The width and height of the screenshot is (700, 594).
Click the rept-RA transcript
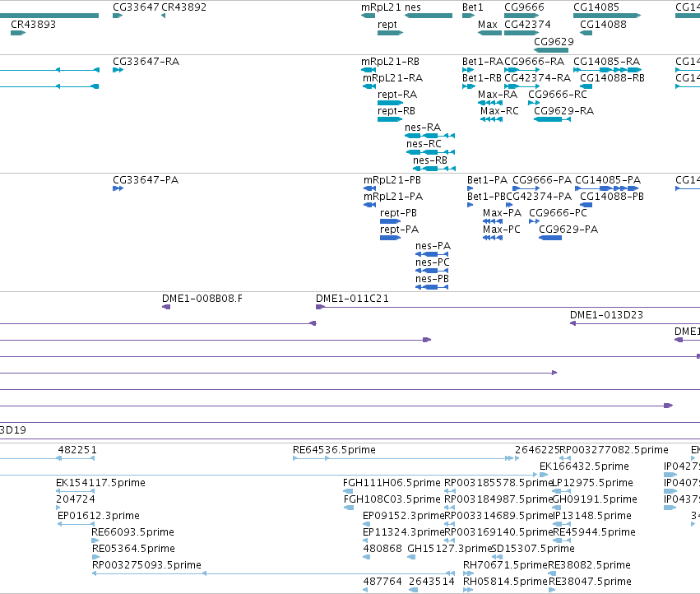click(x=390, y=103)
